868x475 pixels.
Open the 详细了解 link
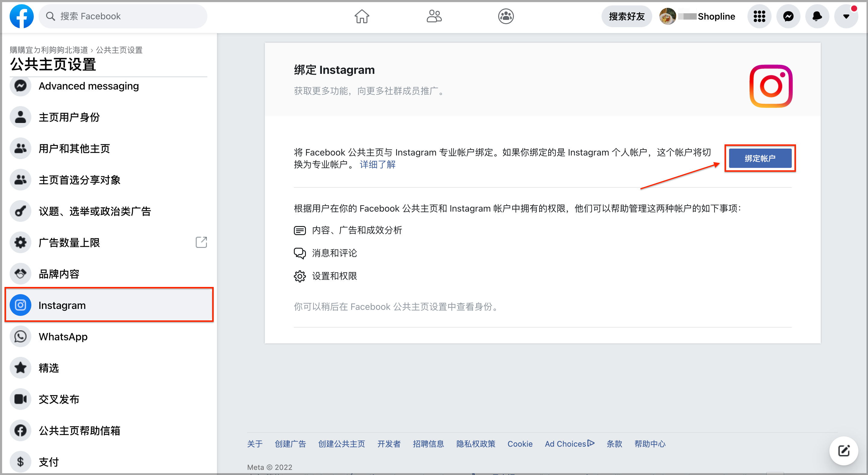click(x=377, y=164)
